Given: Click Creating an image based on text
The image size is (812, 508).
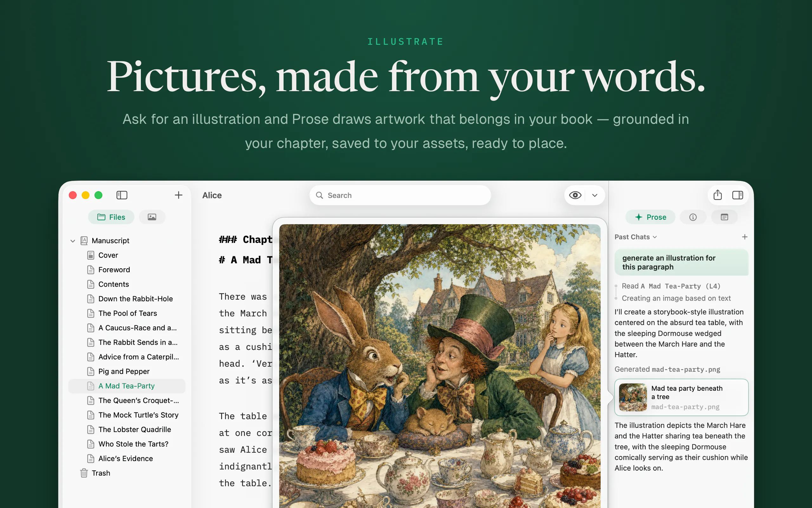Looking at the screenshot, I should click(676, 298).
